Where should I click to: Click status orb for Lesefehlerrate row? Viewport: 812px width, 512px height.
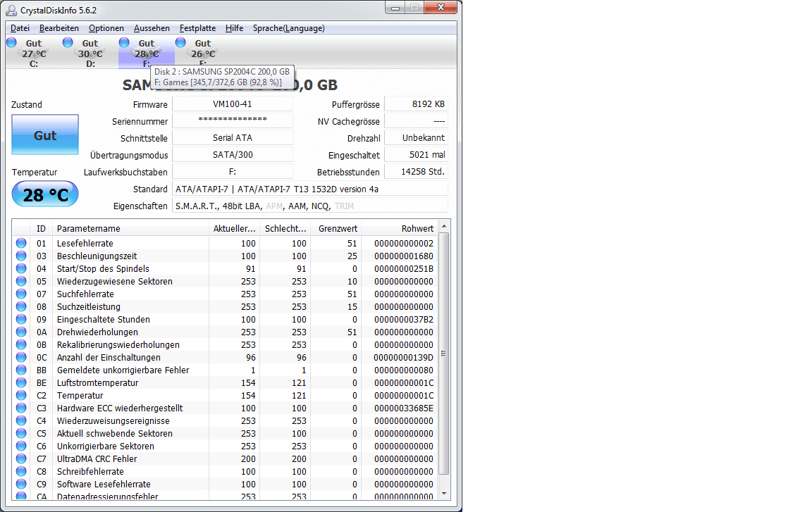[x=21, y=243]
